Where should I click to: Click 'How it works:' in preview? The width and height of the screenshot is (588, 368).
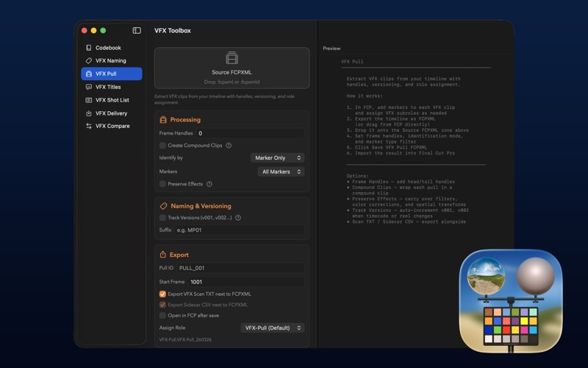coord(365,96)
